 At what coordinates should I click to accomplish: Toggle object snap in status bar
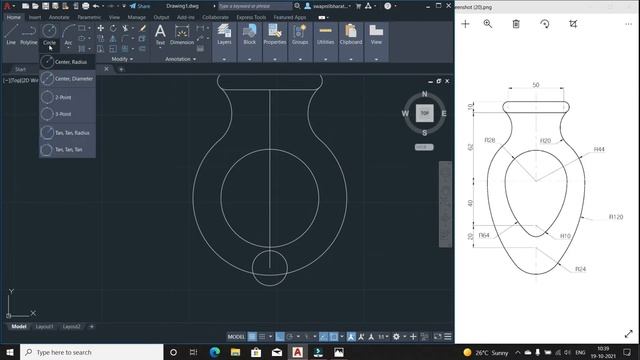coord(333,337)
